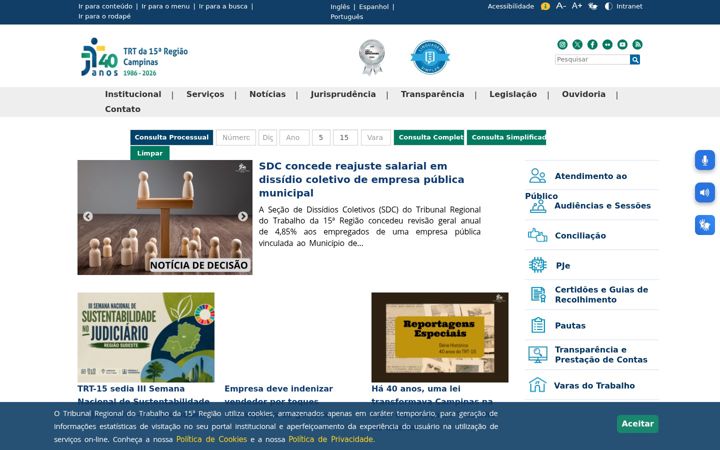The width and height of the screenshot is (720, 450).
Task: Decrease font size with A- icon
Action: [560, 6]
